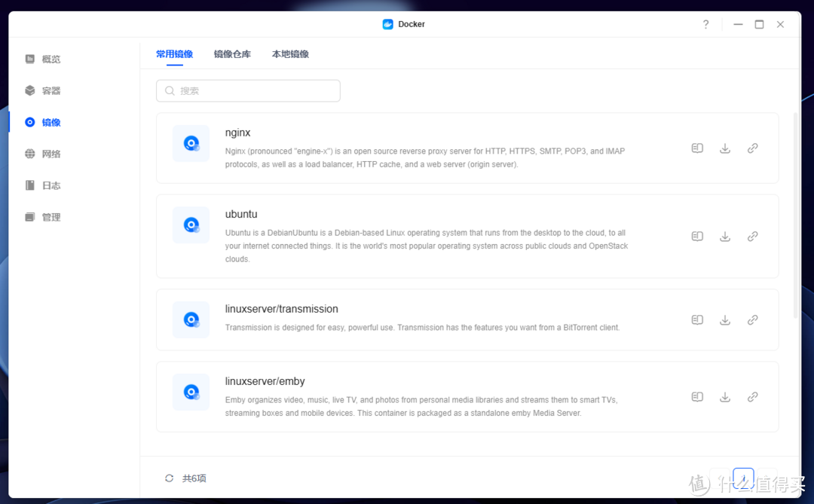Select the linuxserver/transmission title
This screenshot has height=504, width=814.
click(x=281, y=309)
